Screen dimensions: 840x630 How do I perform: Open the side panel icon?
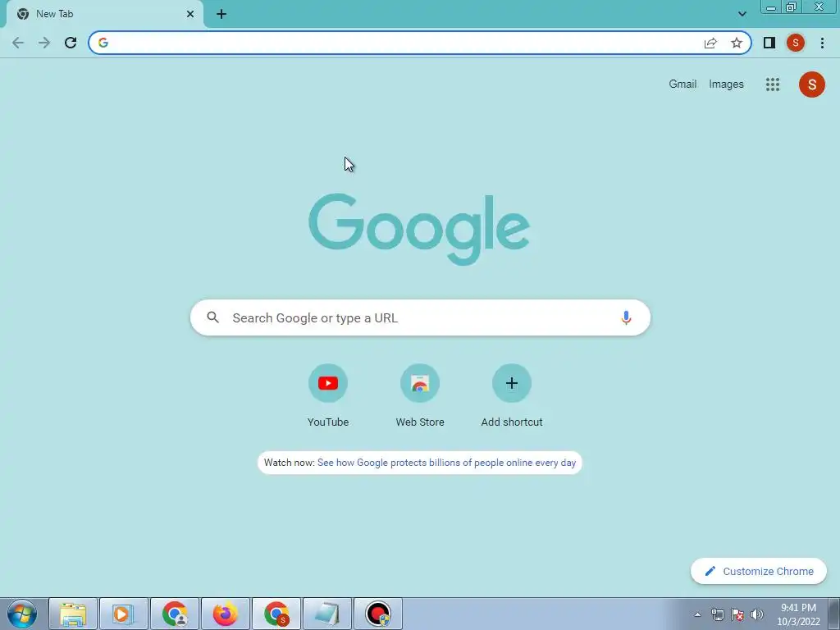pyautogui.click(x=769, y=43)
